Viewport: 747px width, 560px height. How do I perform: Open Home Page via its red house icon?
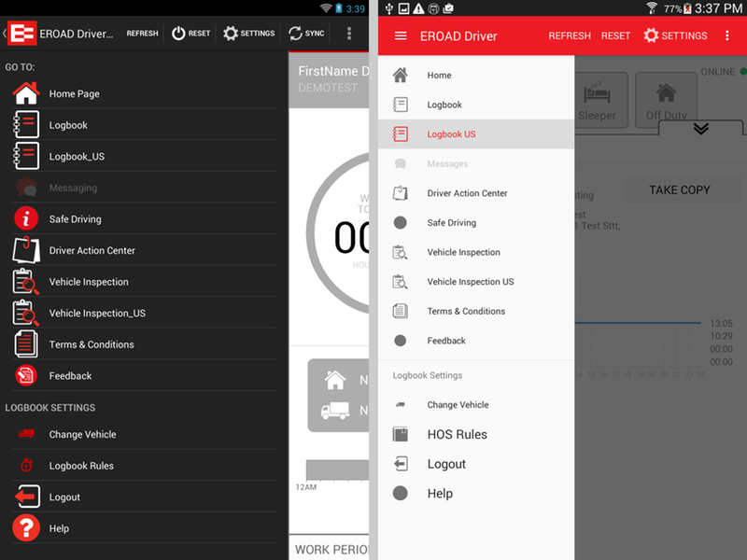[26, 93]
